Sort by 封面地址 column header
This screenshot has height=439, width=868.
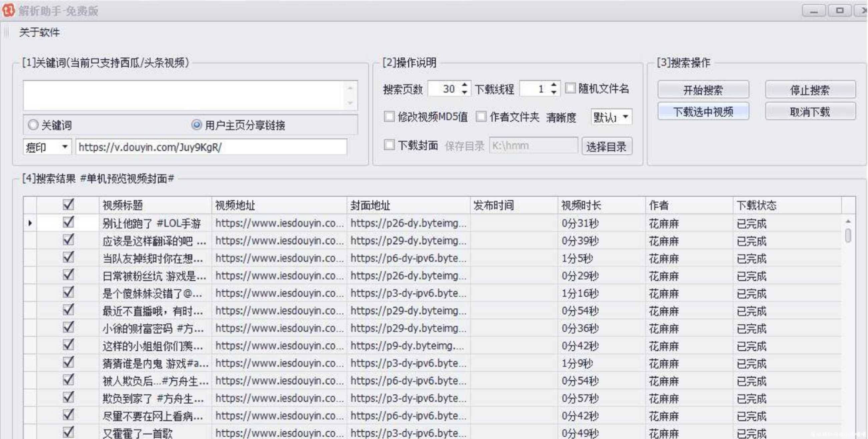pos(409,205)
